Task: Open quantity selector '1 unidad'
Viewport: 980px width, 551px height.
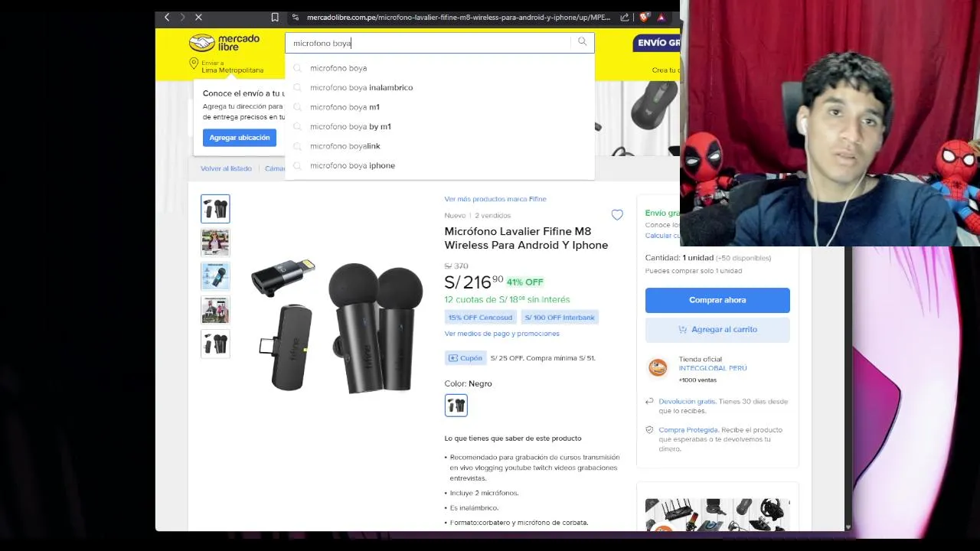Action: coord(708,258)
